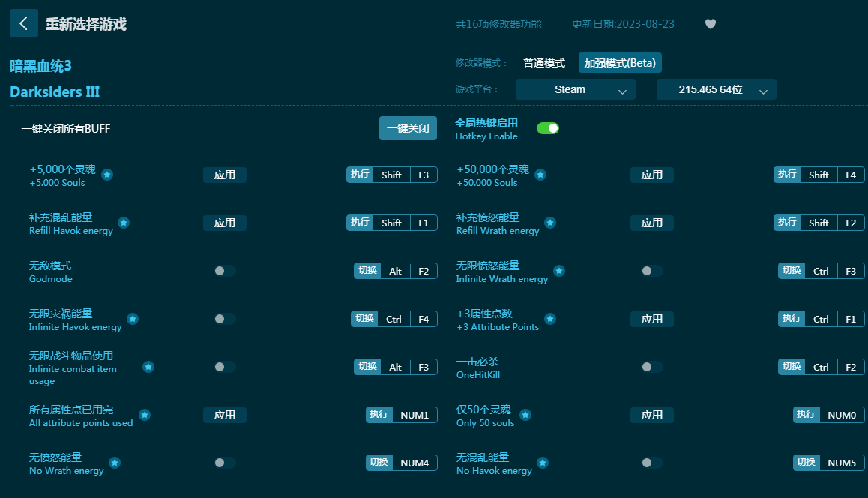Click star icon next to +50,000 Souls

[x=541, y=175]
